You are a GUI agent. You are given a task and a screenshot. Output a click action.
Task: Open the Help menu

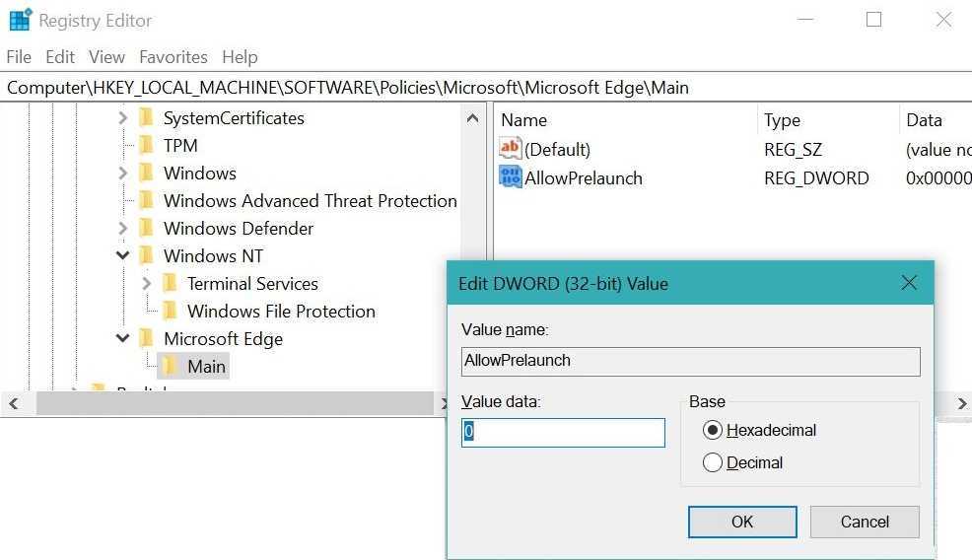[x=240, y=57]
